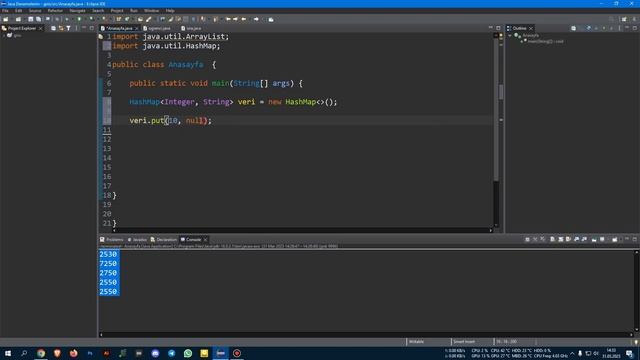Open the Navigate menu
Image resolution: width=640 pixels, height=360 pixels.
tap(78, 11)
